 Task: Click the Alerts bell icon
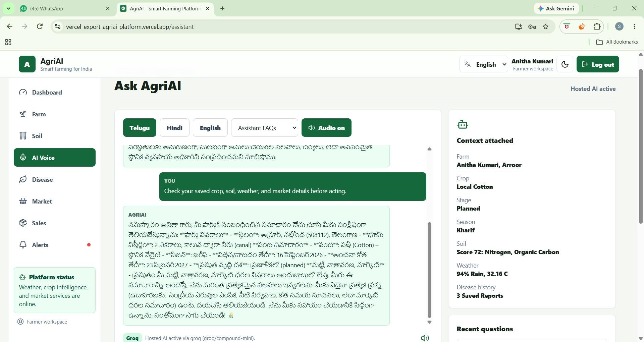click(23, 245)
